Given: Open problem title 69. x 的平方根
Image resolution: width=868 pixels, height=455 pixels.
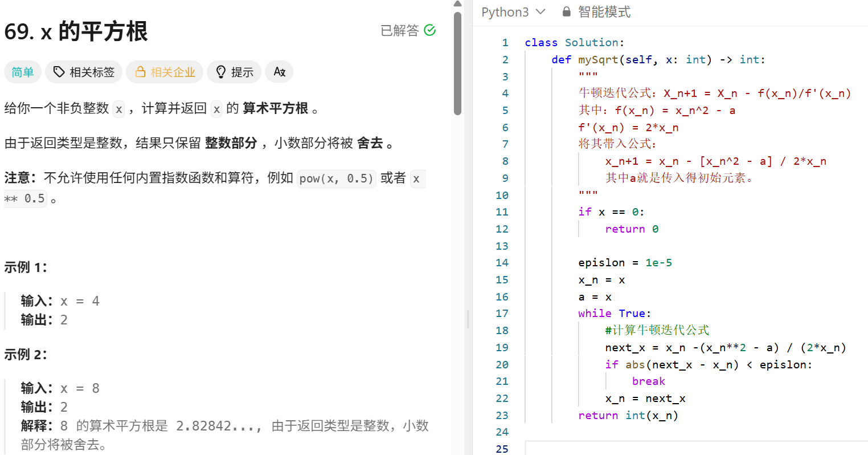Looking at the screenshot, I should click(75, 32).
